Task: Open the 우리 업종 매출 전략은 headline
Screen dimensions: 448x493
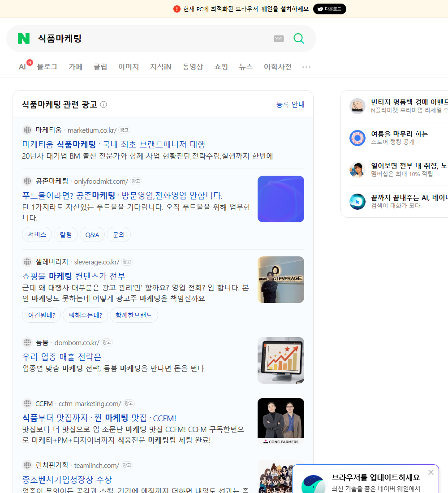Action: [62, 357]
